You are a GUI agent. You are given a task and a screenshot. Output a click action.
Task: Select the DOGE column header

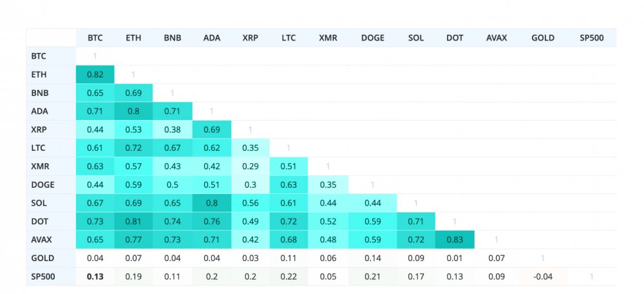pyautogui.click(x=373, y=38)
